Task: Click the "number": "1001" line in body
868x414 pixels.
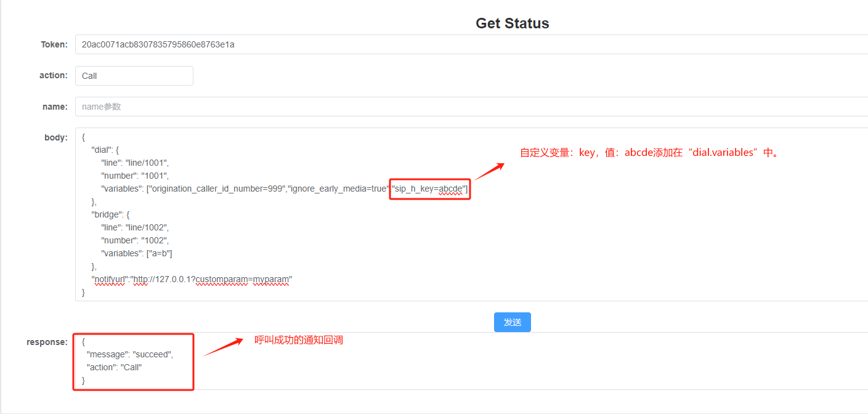Action: [x=135, y=176]
